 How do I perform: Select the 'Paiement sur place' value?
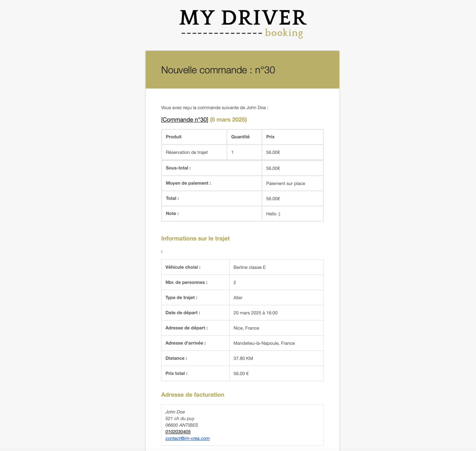[x=285, y=183]
